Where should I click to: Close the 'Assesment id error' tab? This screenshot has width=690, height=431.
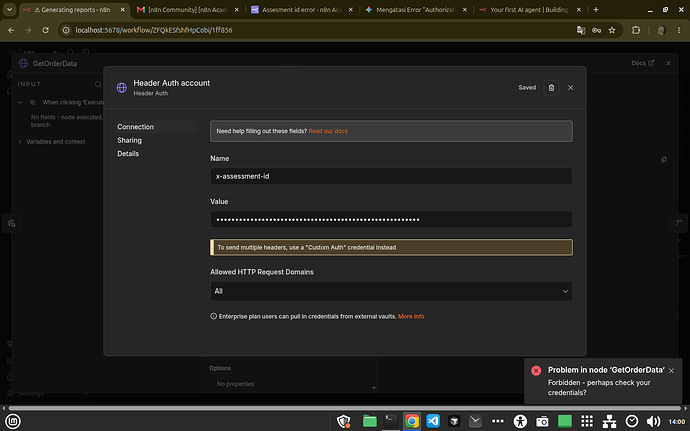tap(351, 9)
